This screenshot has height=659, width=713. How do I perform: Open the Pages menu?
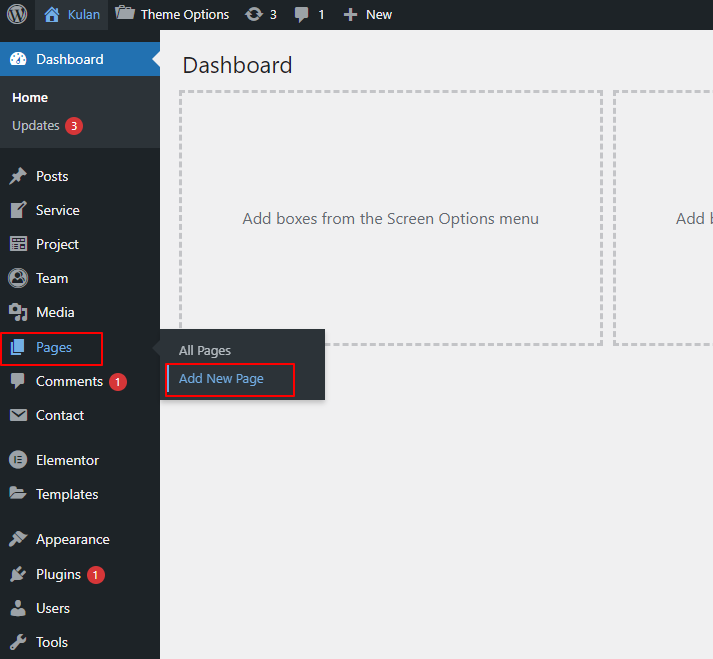point(54,347)
